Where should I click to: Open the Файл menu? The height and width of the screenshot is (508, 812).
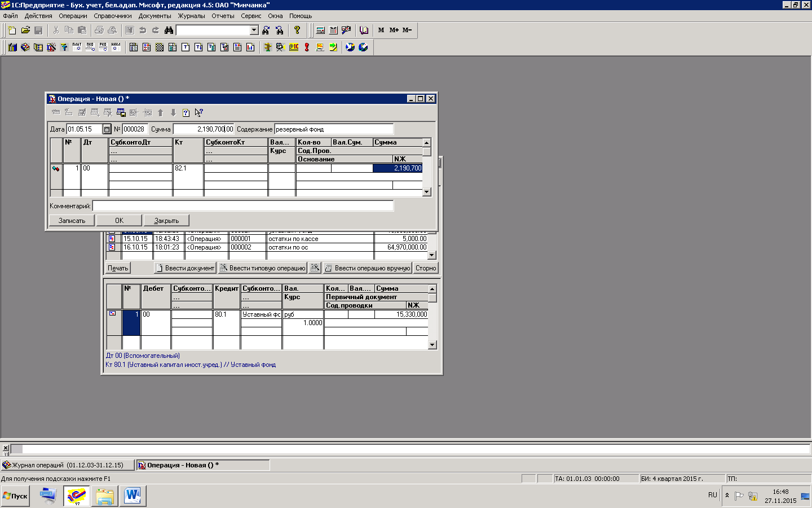pyautogui.click(x=10, y=16)
